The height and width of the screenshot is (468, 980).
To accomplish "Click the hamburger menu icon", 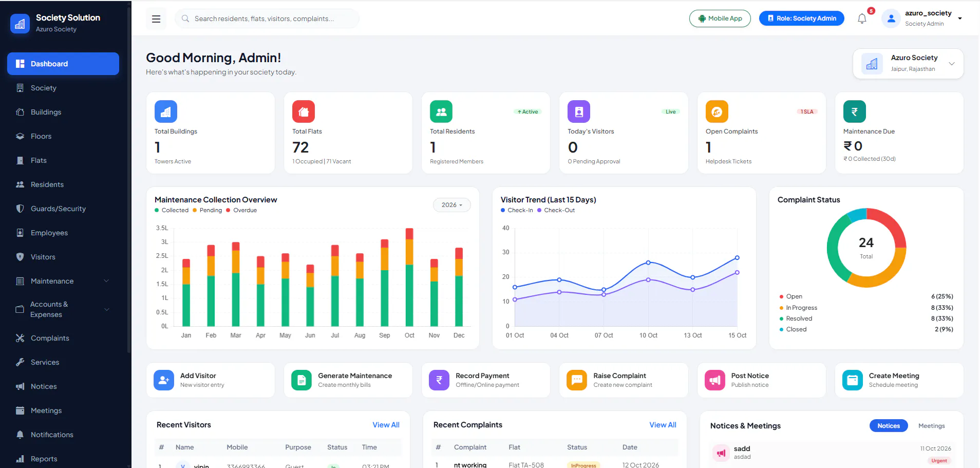I will pos(156,19).
